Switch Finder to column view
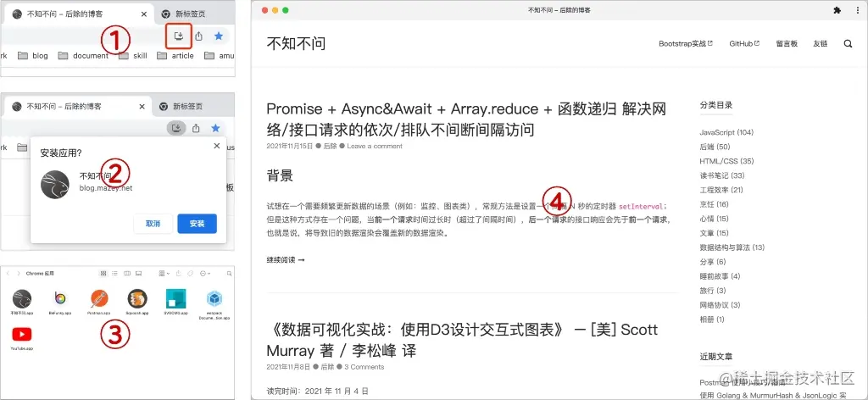The image size is (868, 400). (x=127, y=274)
